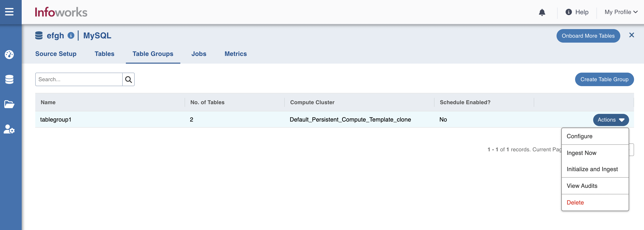Go to the Jobs tab
The image size is (644, 230).
coord(199,54)
